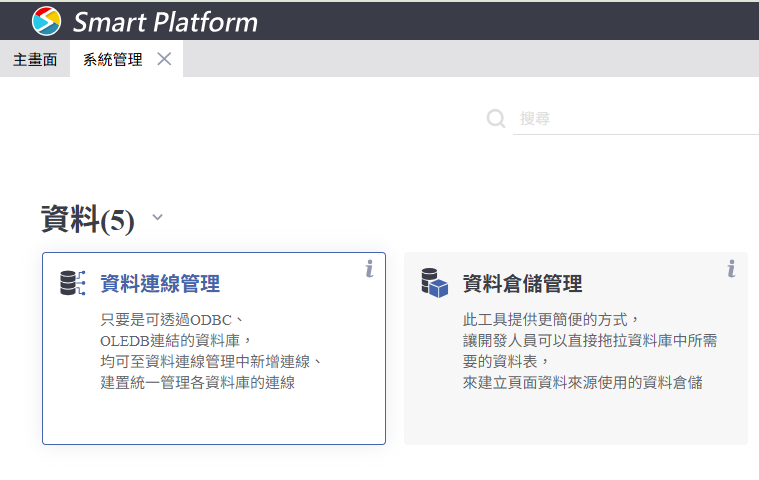Click empty space below the 資料倉儲管理 description
This screenshot has width=759, height=480.
[x=575, y=420]
